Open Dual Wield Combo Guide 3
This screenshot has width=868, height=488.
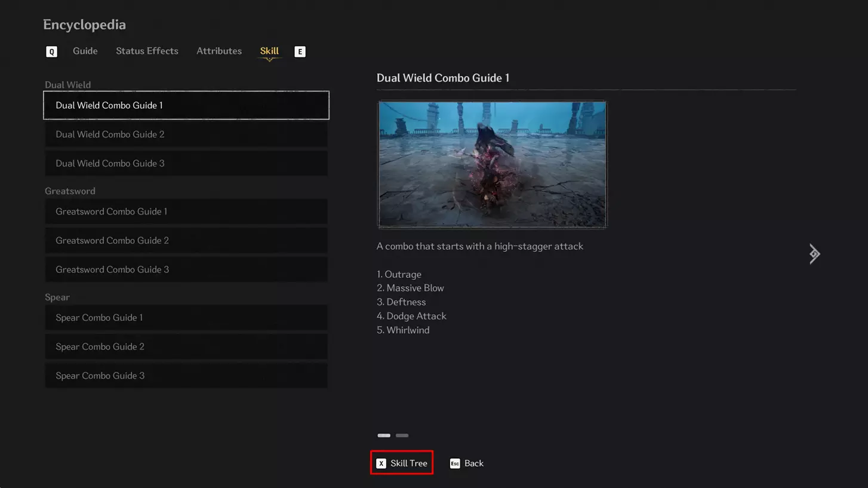click(186, 163)
